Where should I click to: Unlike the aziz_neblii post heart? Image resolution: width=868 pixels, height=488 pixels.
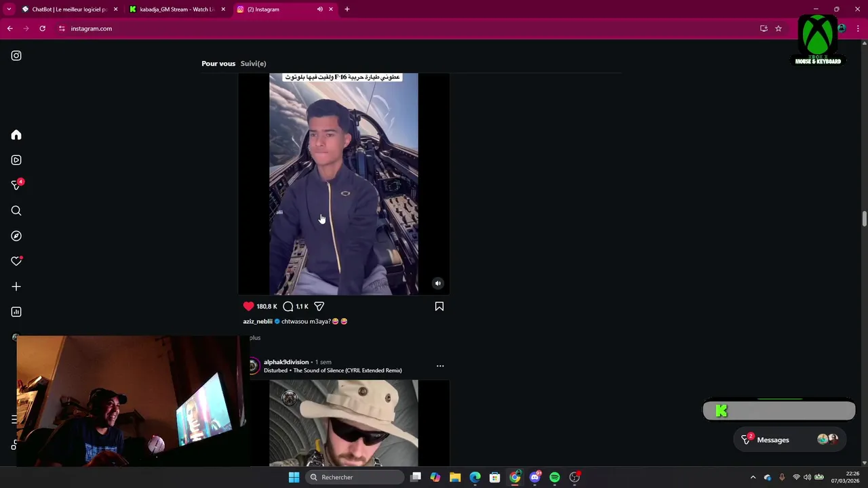pos(248,306)
